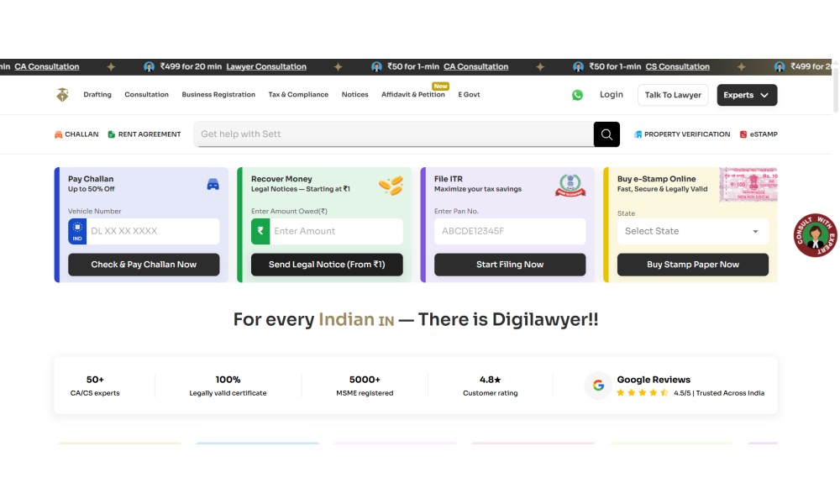
Task: Click the 50+ CA/CS experts stat
Action: point(95,386)
